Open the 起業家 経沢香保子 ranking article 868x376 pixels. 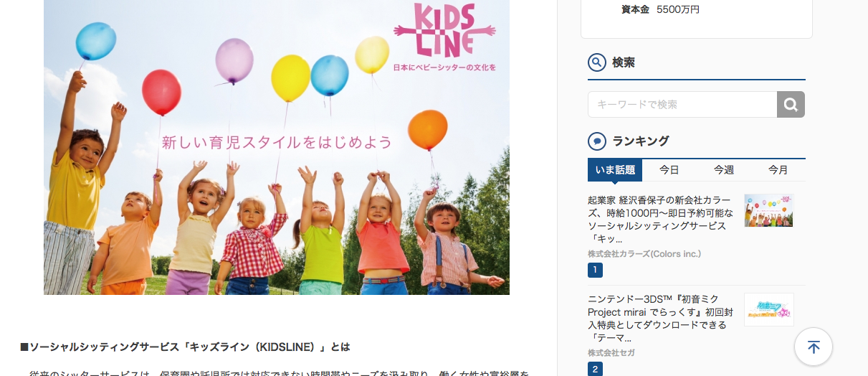pyautogui.click(x=661, y=219)
